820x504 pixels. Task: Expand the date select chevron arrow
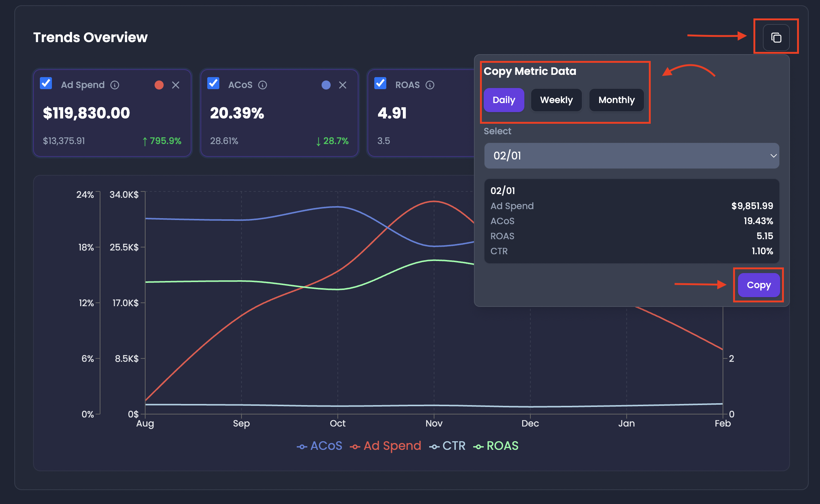pyautogui.click(x=773, y=156)
